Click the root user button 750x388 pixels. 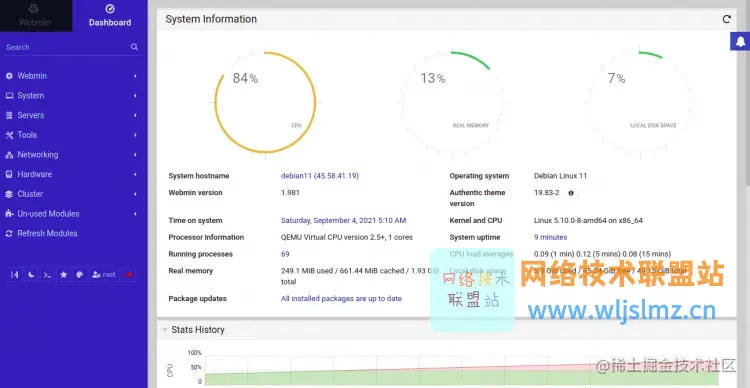104,275
